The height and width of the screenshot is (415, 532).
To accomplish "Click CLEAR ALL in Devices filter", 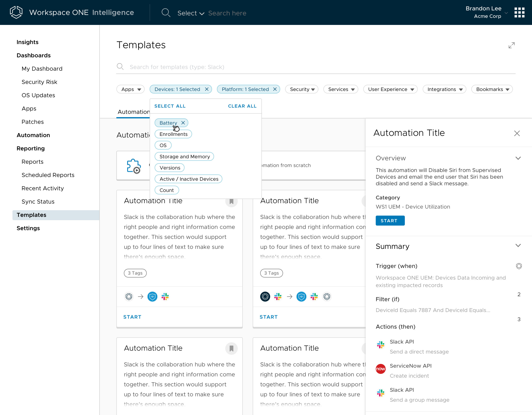I will (242, 106).
